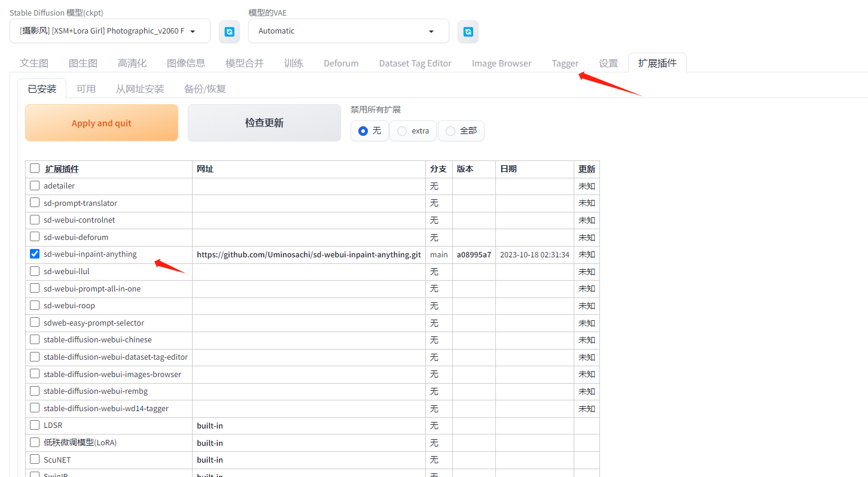868x477 pixels.
Task: Open the Dataset Tag Editor tab
Action: click(415, 63)
